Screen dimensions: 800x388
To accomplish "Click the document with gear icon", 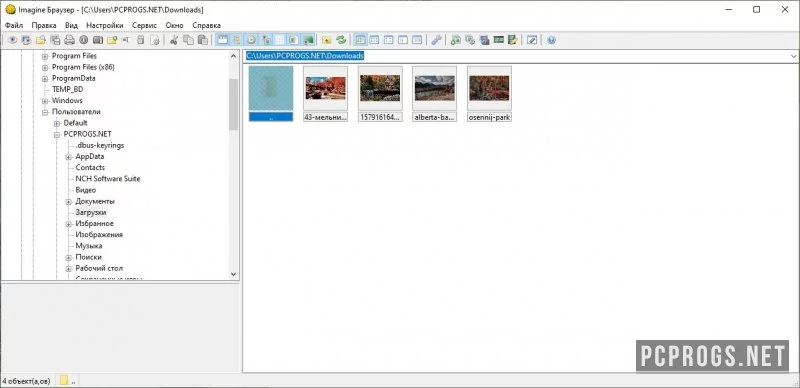I will point(155,40).
